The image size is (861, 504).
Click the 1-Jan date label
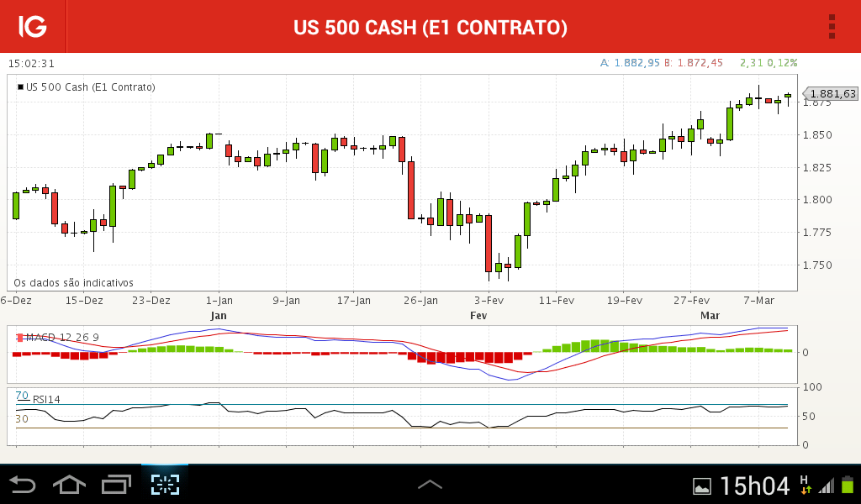tap(219, 301)
